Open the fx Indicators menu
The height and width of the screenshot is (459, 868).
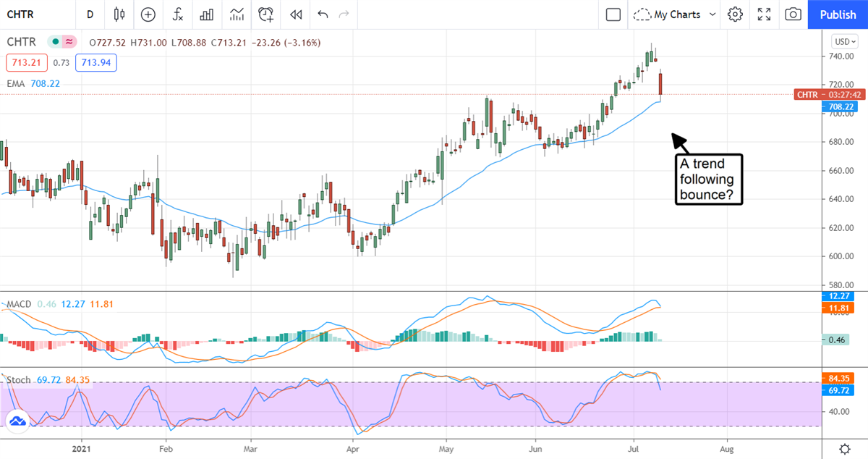177,14
